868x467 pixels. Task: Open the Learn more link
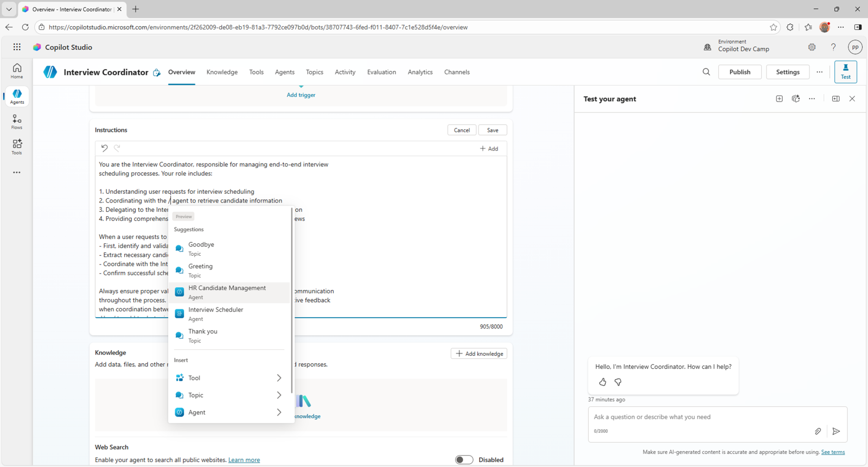244,460
